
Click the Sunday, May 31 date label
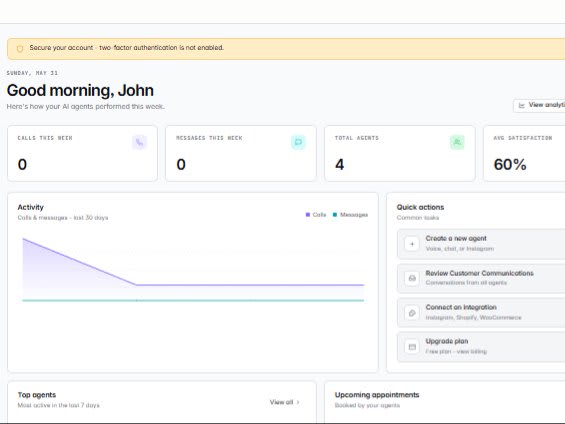pos(32,73)
